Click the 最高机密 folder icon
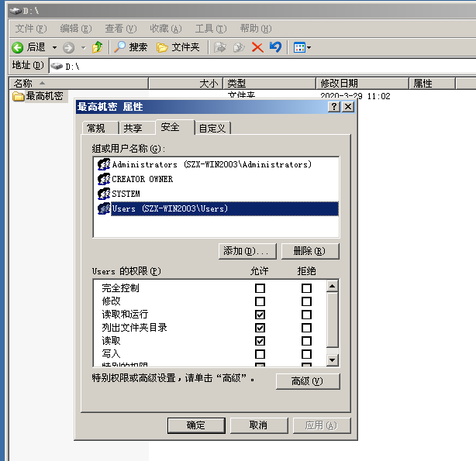The width and height of the screenshot is (476, 461). coord(18,97)
